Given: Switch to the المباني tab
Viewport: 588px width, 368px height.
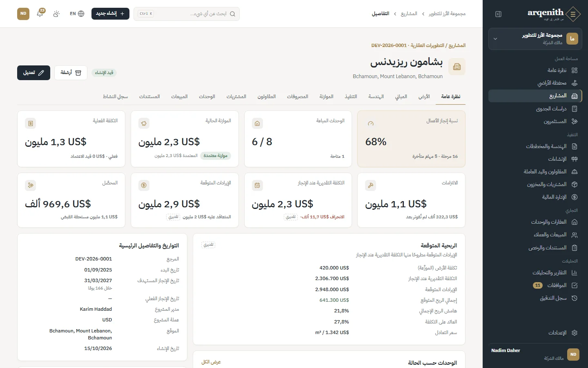Looking at the screenshot, I should click(401, 96).
